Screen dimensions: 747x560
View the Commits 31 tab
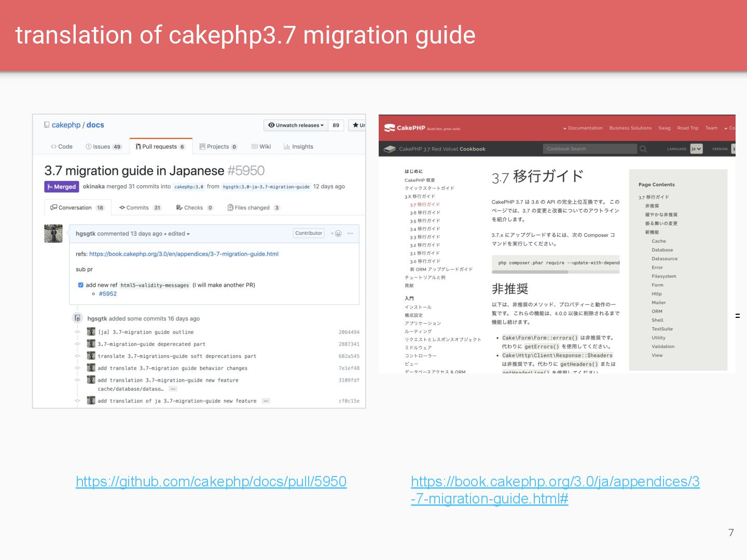click(141, 207)
